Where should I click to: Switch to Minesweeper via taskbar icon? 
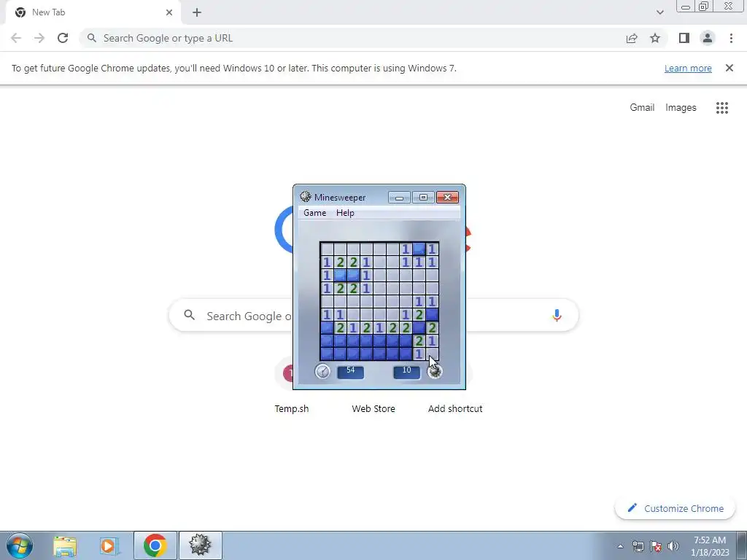click(200, 545)
